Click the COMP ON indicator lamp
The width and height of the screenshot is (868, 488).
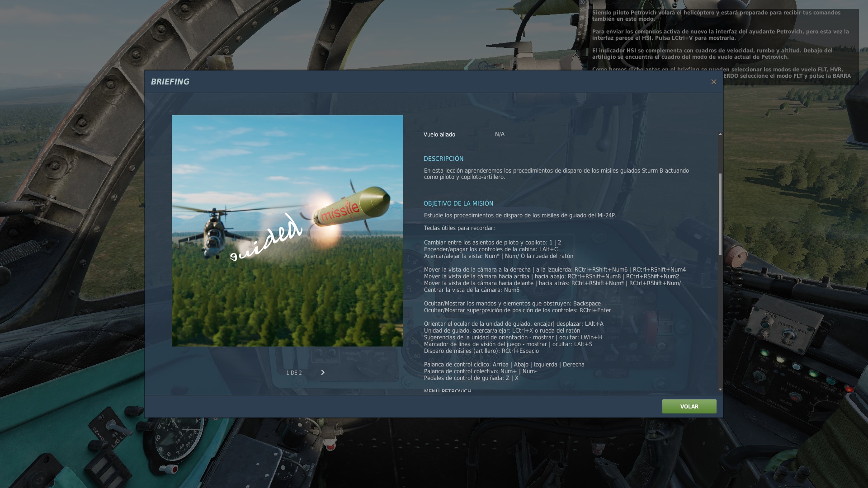click(x=764, y=353)
